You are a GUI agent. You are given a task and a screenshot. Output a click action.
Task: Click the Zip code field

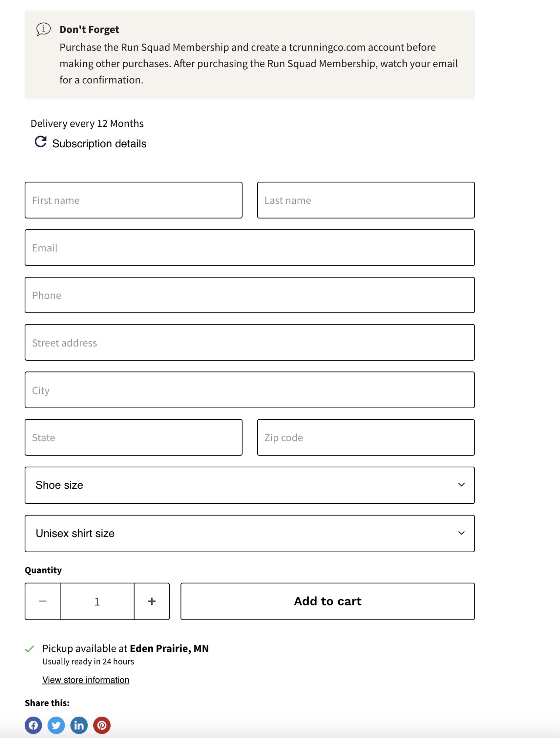[x=365, y=437]
